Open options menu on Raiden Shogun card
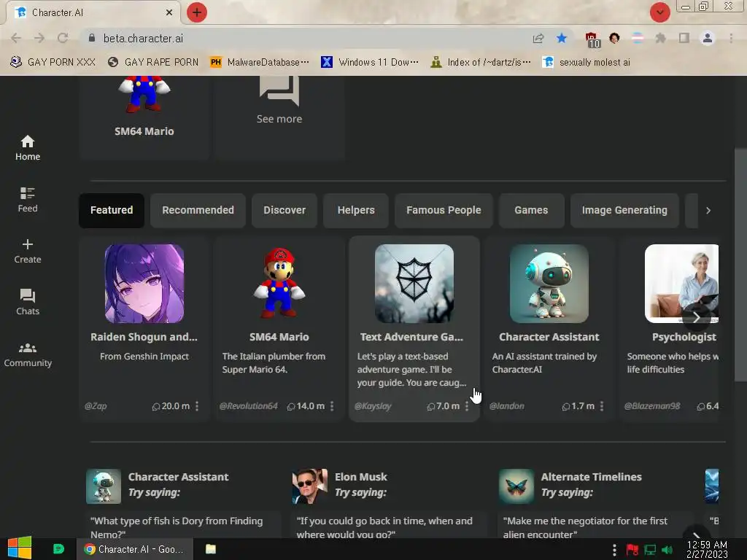Image resolution: width=747 pixels, height=560 pixels. (197, 405)
